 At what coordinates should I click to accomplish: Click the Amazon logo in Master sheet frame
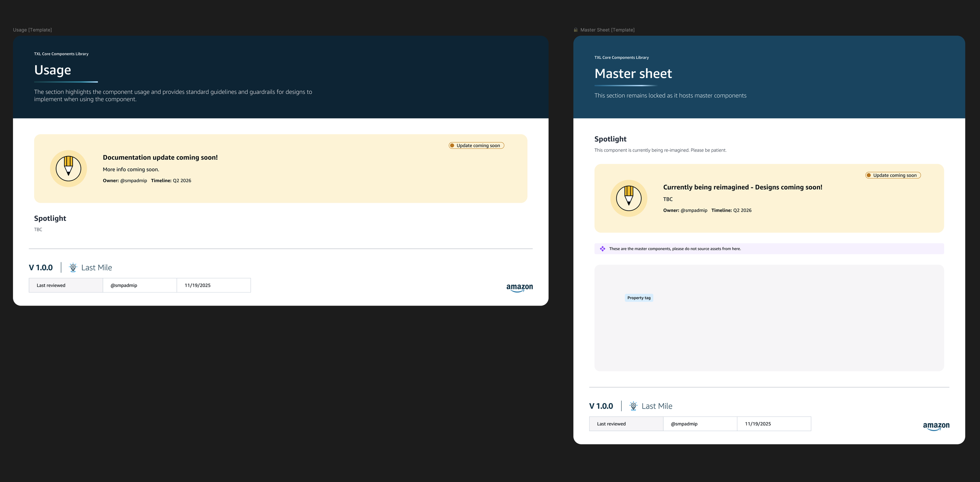pyautogui.click(x=936, y=426)
